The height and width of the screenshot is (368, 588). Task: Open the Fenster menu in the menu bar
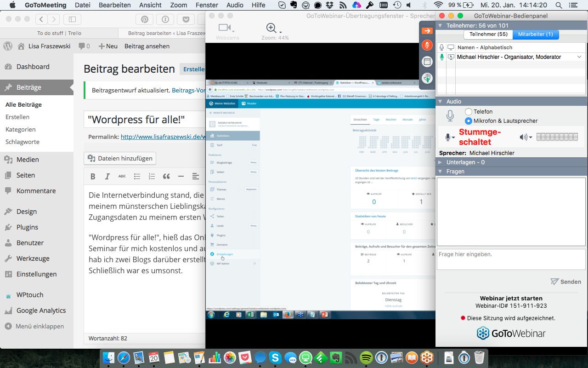pyautogui.click(x=207, y=5)
